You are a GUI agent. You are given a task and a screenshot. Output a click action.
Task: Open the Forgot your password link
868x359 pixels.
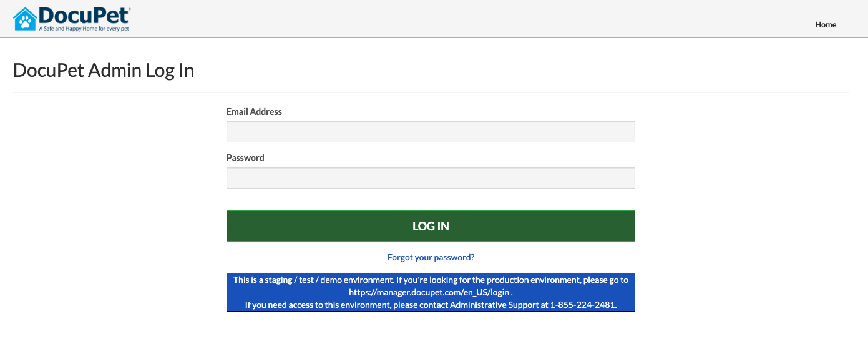[431, 257]
